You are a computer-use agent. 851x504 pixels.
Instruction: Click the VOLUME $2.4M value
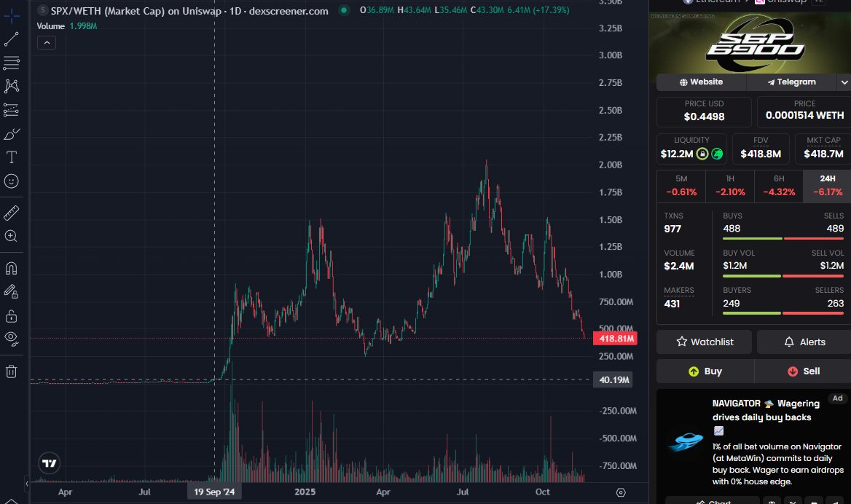coord(679,266)
